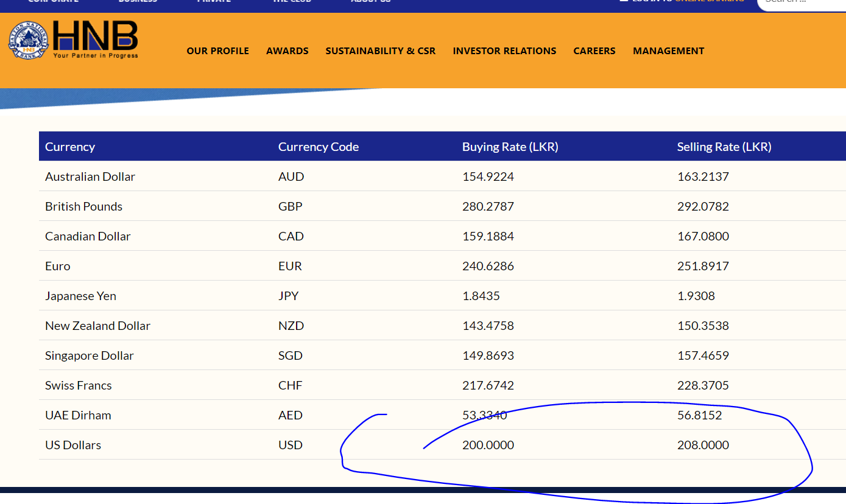
Task: Click GBP buying rate 280.2787
Action: click(x=488, y=206)
